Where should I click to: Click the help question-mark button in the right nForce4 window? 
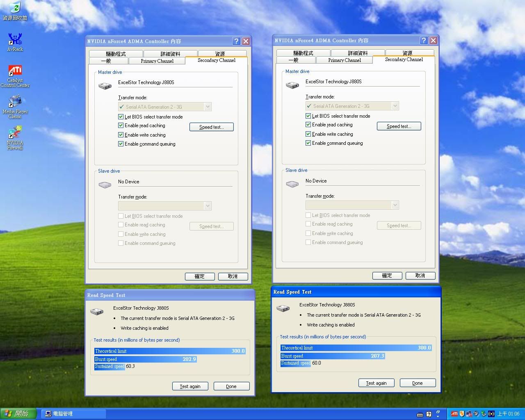coord(424,40)
